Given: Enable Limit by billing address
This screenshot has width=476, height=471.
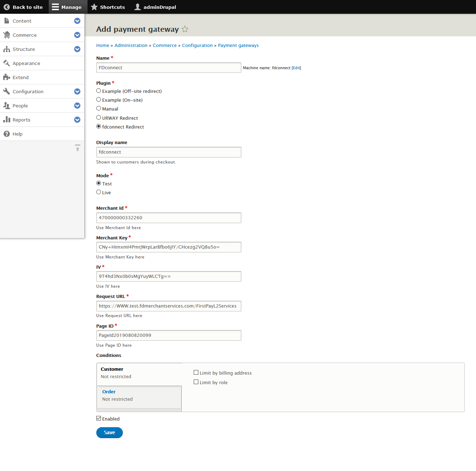Looking at the screenshot, I should coord(196,372).
